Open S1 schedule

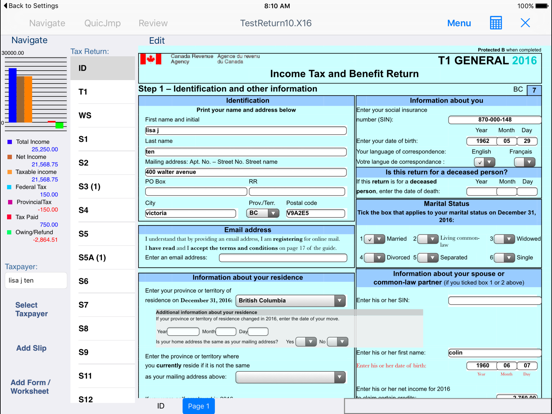[x=102, y=139]
